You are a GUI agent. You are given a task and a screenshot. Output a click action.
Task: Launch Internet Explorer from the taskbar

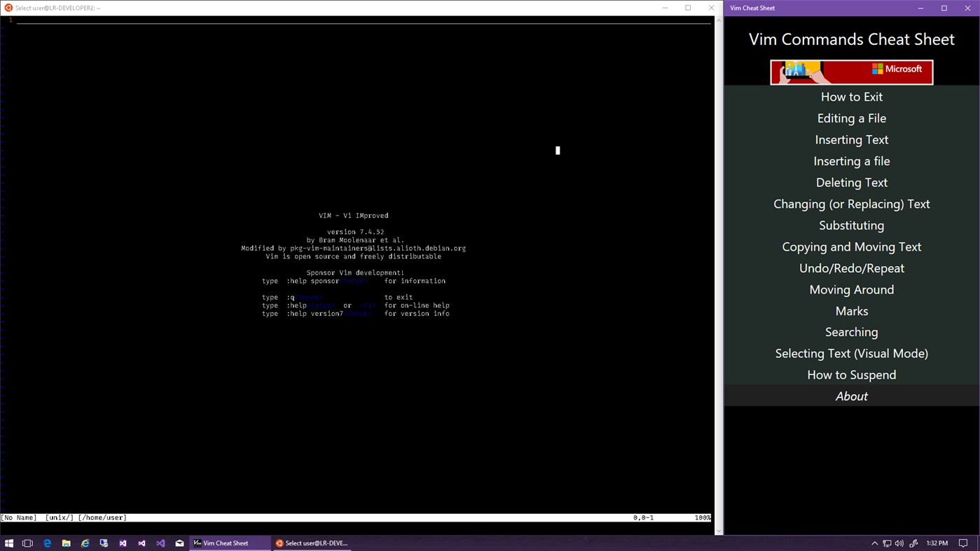[x=85, y=543]
